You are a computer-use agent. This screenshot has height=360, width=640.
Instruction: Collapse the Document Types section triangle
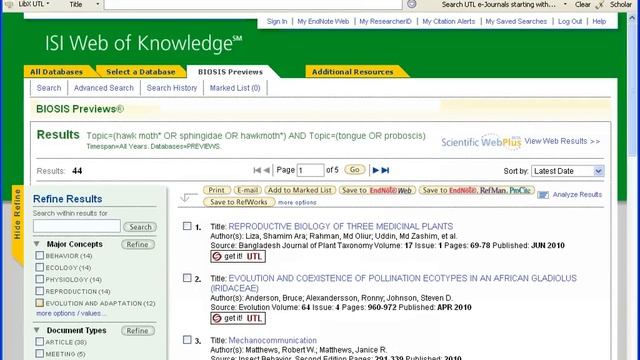37,330
